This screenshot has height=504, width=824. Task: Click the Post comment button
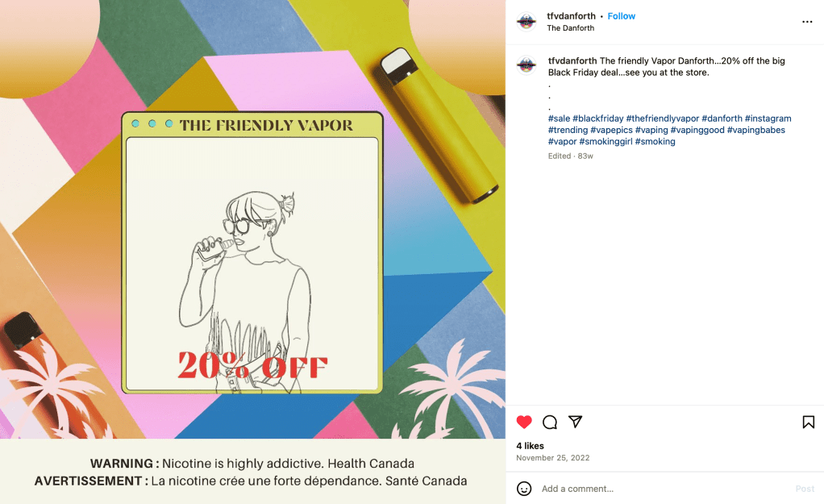click(x=805, y=489)
